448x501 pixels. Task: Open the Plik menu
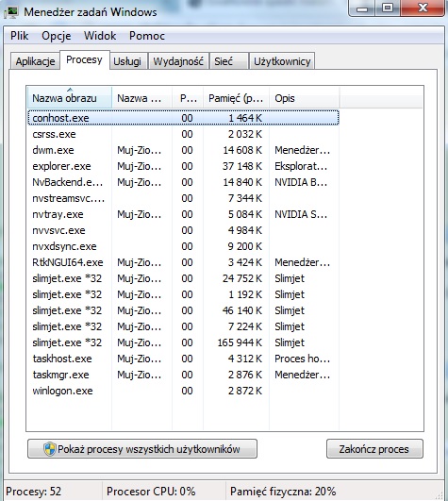pyautogui.click(x=20, y=36)
